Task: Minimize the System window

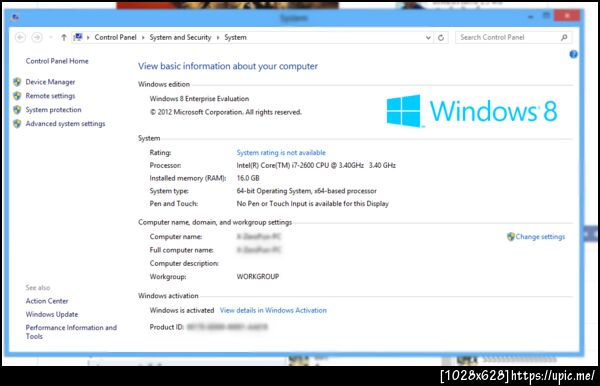Action: 530,16
